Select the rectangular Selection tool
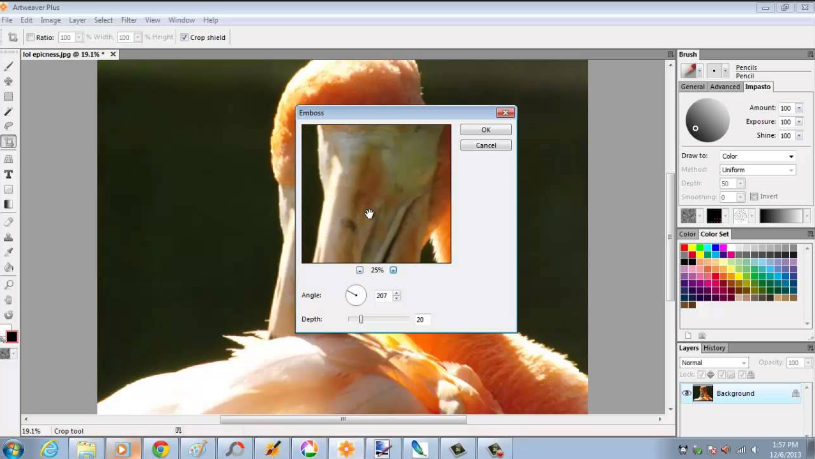 9,97
